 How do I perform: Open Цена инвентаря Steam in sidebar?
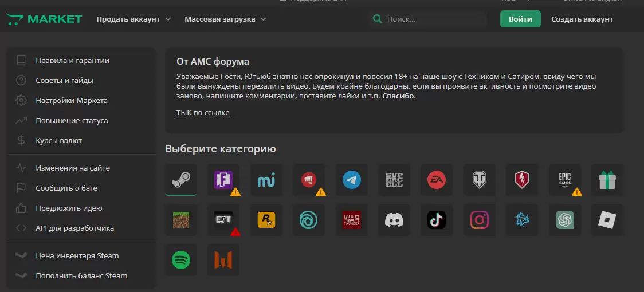81,255
